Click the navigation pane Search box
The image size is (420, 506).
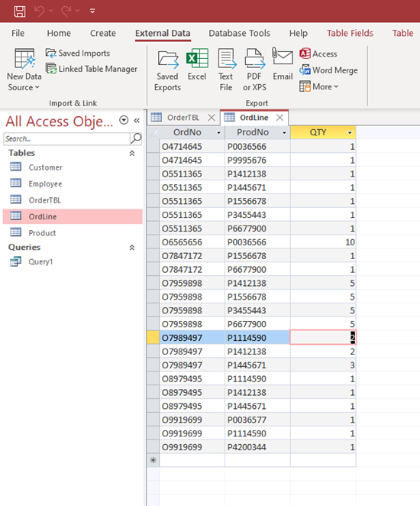coord(66,139)
